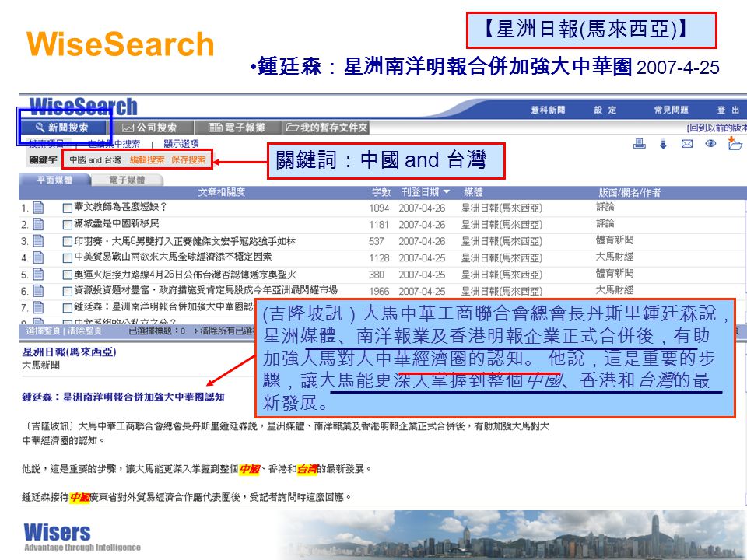The width and height of the screenshot is (747, 560).
Task: Click 編輯搜索 to edit the search
Action: coord(147,159)
